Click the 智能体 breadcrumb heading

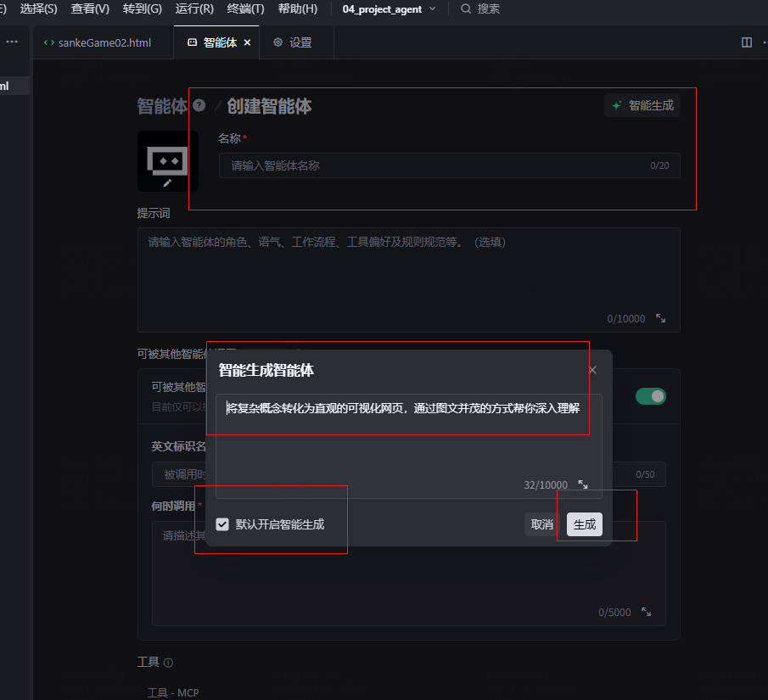(162, 106)
